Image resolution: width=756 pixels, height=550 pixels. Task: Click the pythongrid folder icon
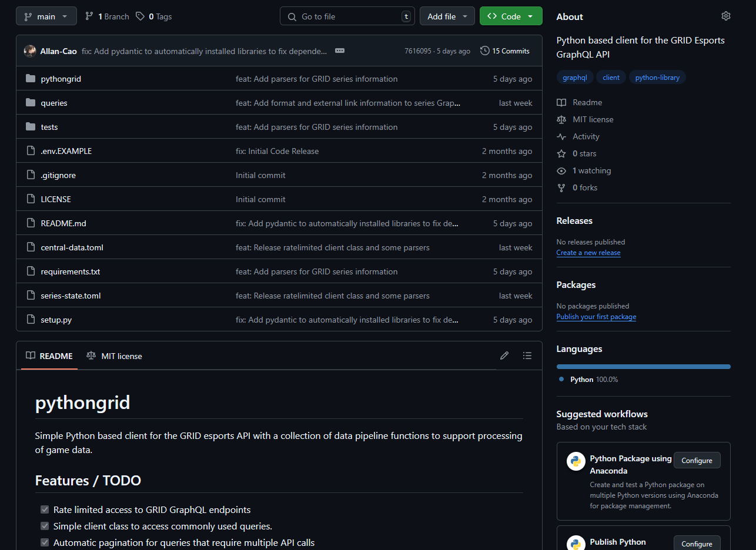31,79
